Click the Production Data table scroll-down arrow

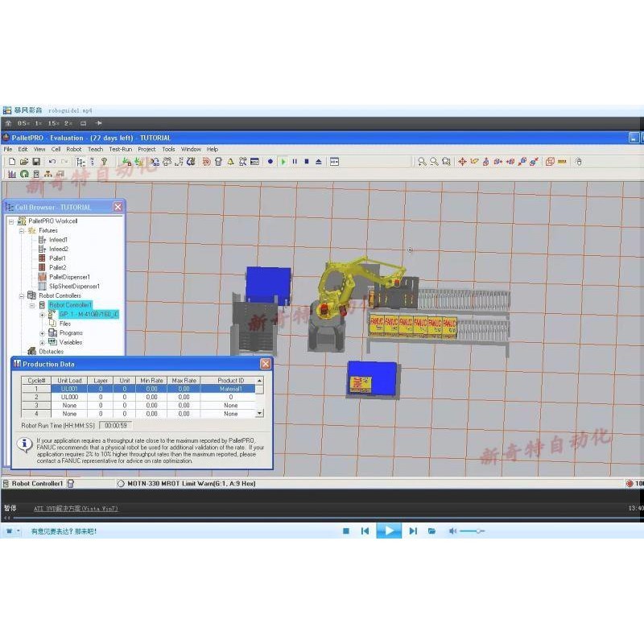click(259, 413)
